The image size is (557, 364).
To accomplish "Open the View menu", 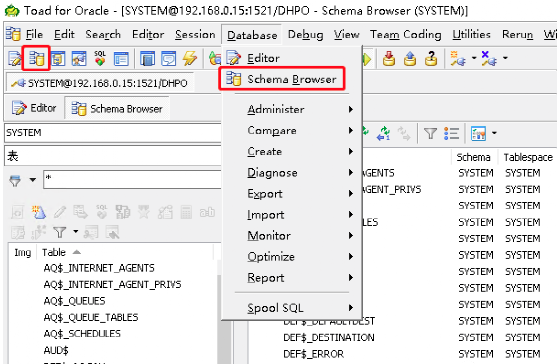I will pos(346,34).
